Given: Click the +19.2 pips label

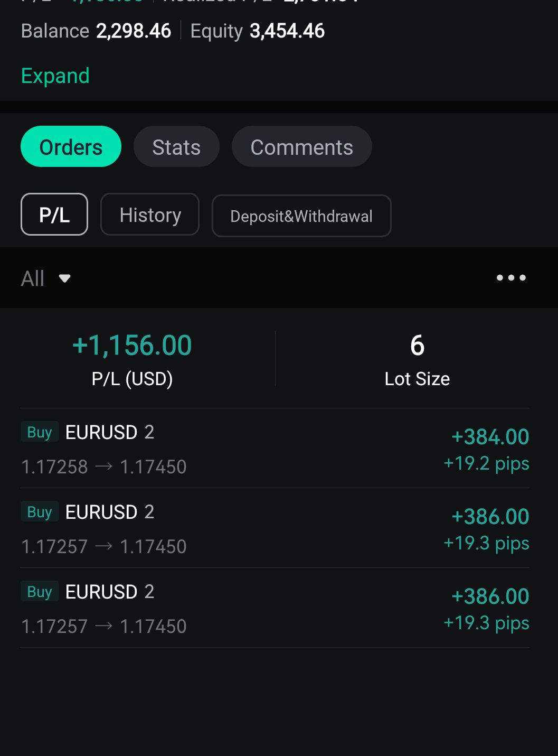Looking at the screenshot, I should coord(486,463).
